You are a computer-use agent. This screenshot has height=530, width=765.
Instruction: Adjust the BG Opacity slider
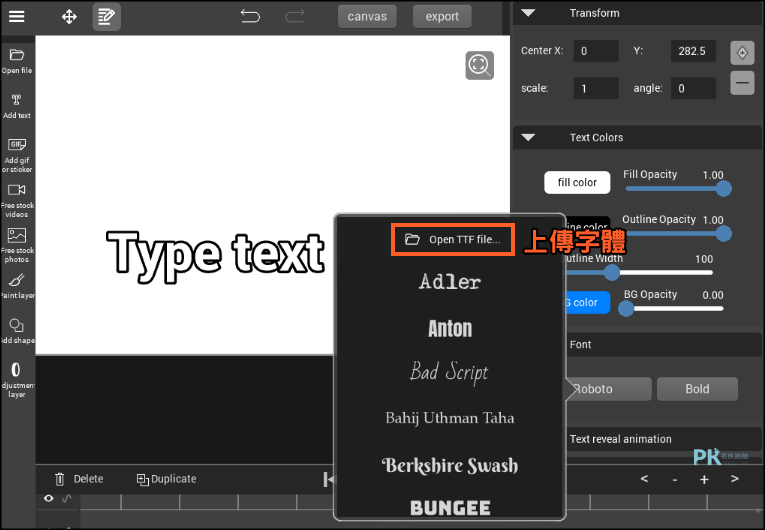pos(671,308)
